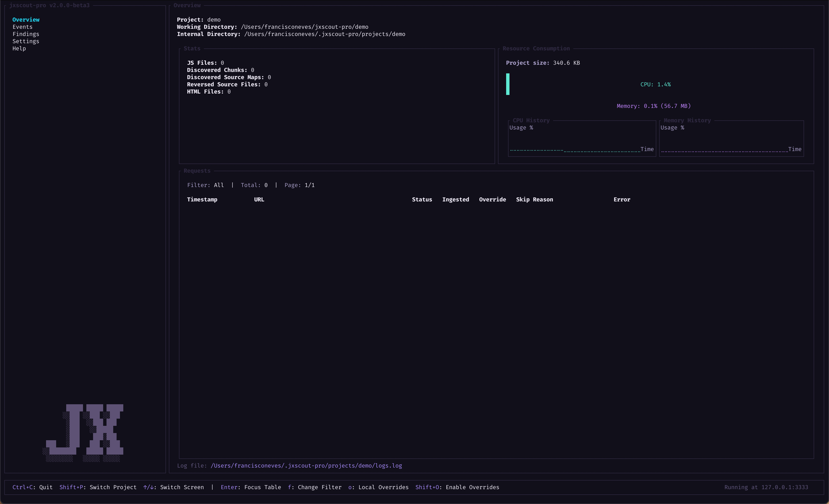Click the Switch Screen arrows hint
Viewport: 829px width, 504px height.
[174, 487]
